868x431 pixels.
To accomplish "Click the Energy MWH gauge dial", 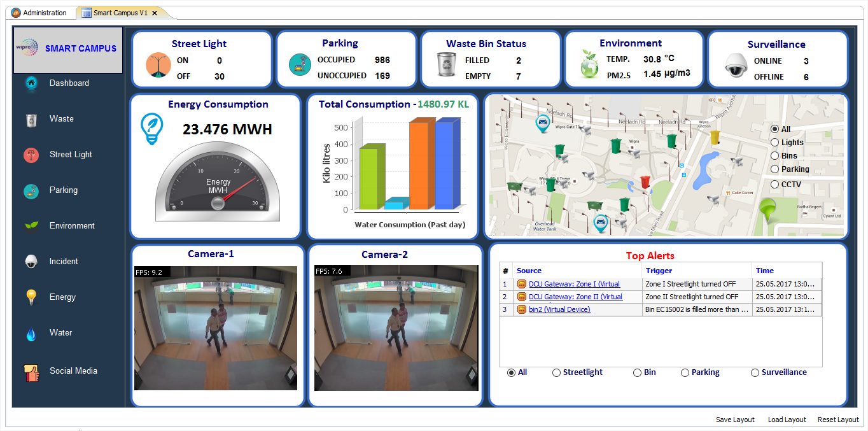I will pyautogui.click(x=218, y=181).
